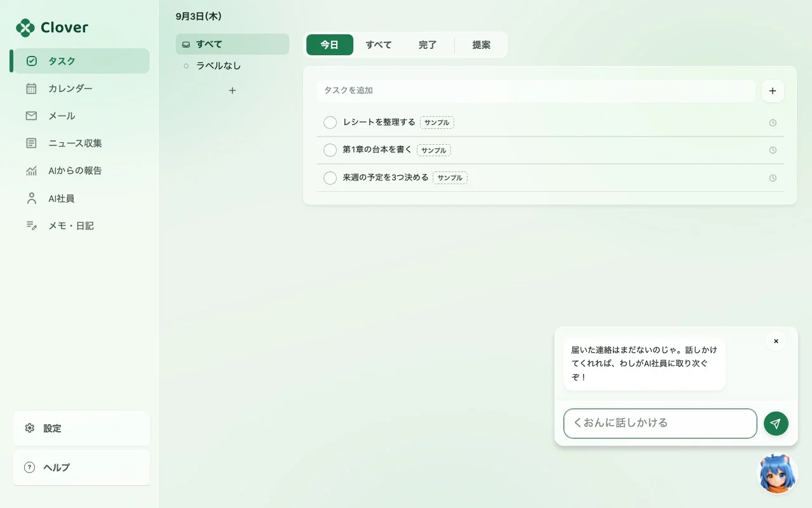Close the chat popup with × button
This screenshot has height=508, width=812.
point(776,341)
